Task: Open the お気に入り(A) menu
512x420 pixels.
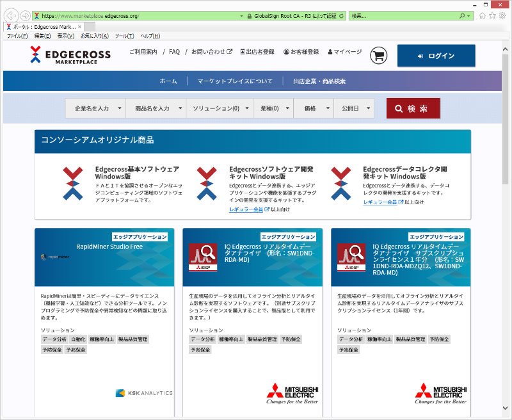Action: 95,36
